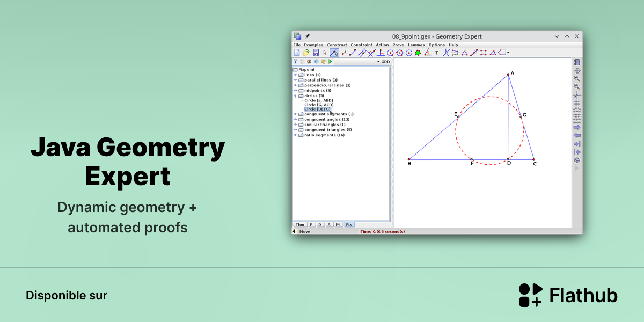Image resolution: width=644 pixels, height=322 pixels.
Task: Open the Lemmas menu
Action: pos(416,45)
